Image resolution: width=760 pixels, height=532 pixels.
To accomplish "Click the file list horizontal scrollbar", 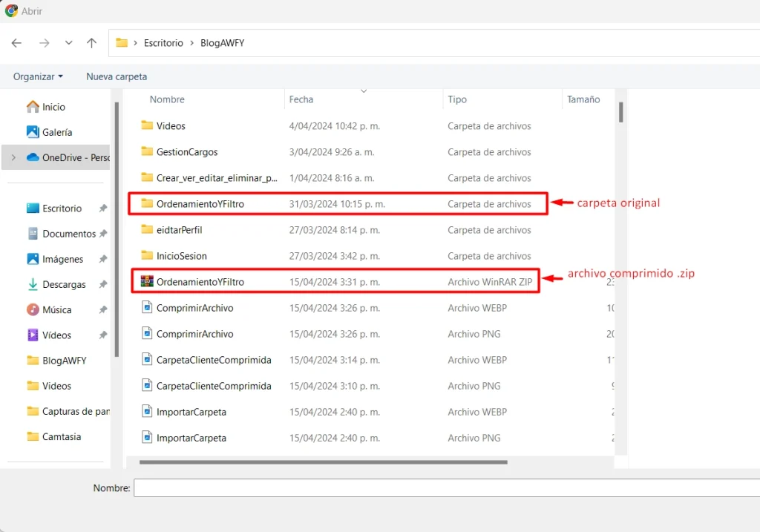I will click(324, 462).
